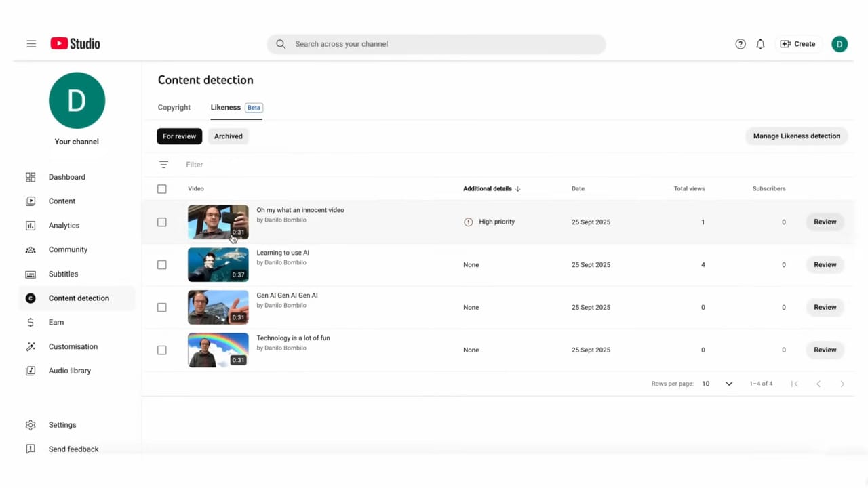
Task: Collapse the sidebar with the hamburger icon
Action: pyautogui.click(x=31, y=43)
